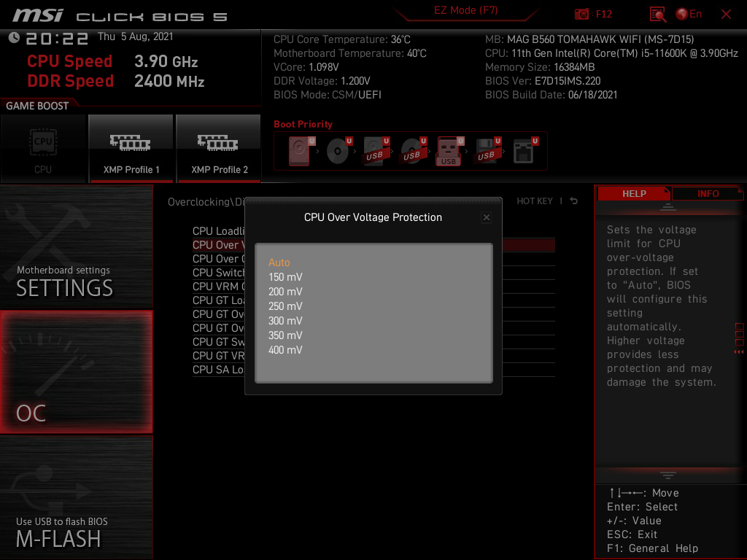
Task: Choose 350 mV option
Action: tap(285, 335)
